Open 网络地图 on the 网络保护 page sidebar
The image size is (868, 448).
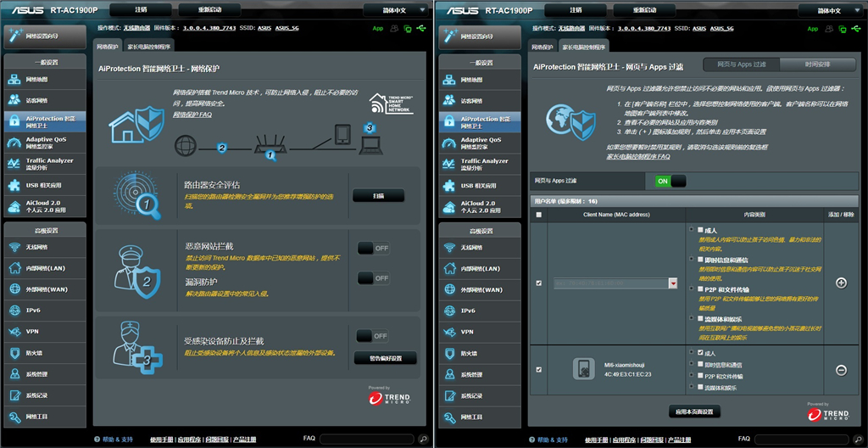[45, 79]
